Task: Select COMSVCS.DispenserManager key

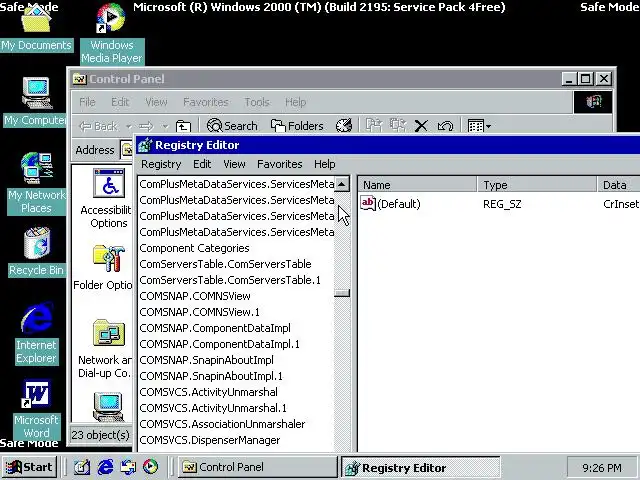Action: click(210, 440)
